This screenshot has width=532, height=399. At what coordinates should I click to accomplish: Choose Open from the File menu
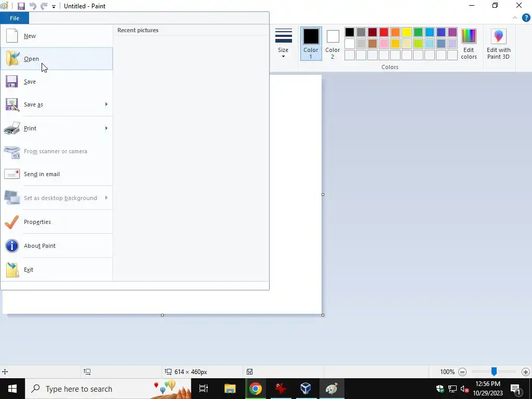pyautogui.click(x=57, y=59)
